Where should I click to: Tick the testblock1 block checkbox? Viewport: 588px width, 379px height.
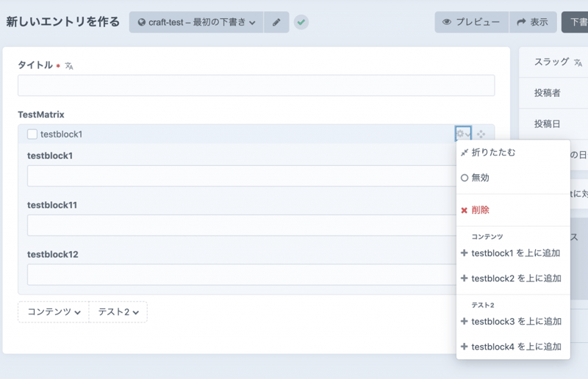(32, 134)
